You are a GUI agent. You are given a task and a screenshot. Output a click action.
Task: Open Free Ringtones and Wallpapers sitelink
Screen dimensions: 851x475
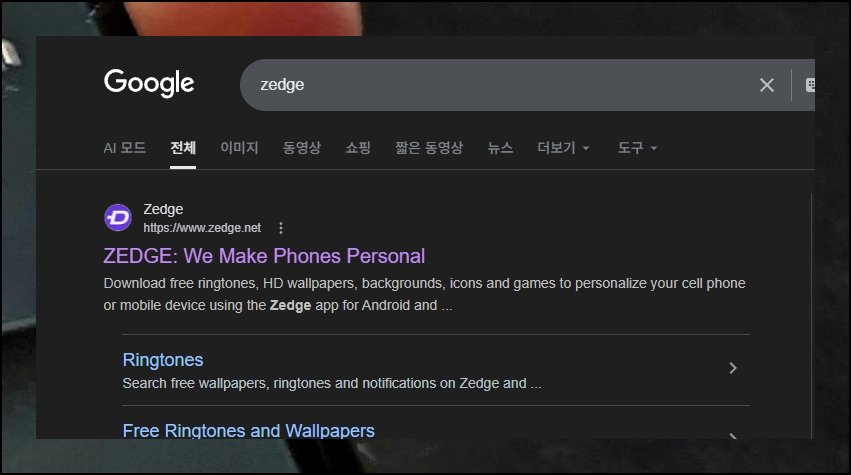click(x=249, y=430)
